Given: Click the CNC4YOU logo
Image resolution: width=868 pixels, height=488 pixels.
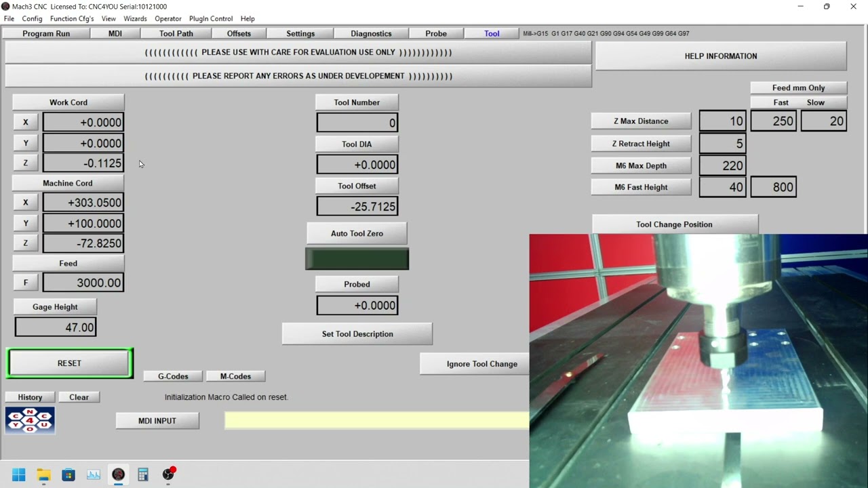Looking at the screenshot, I should 30,420.
